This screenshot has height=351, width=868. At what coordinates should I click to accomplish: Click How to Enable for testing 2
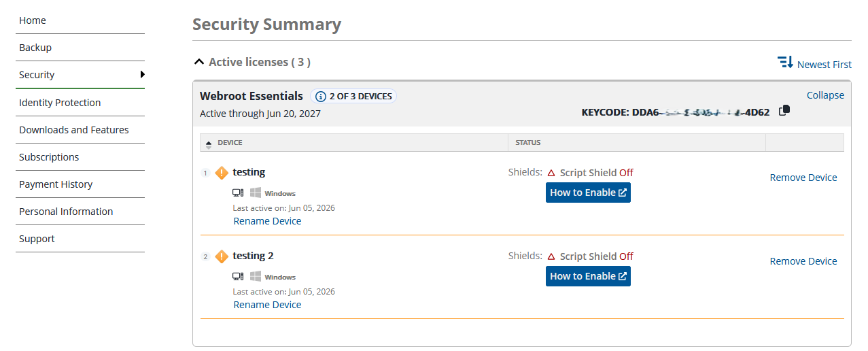tap(588, 276)
